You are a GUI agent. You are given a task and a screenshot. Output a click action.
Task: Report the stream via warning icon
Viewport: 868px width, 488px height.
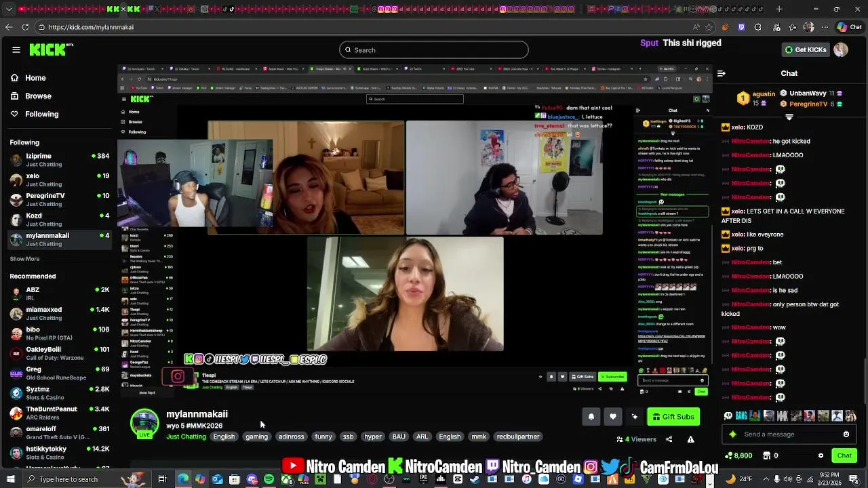pyautogui.click(x=690, y=439)
